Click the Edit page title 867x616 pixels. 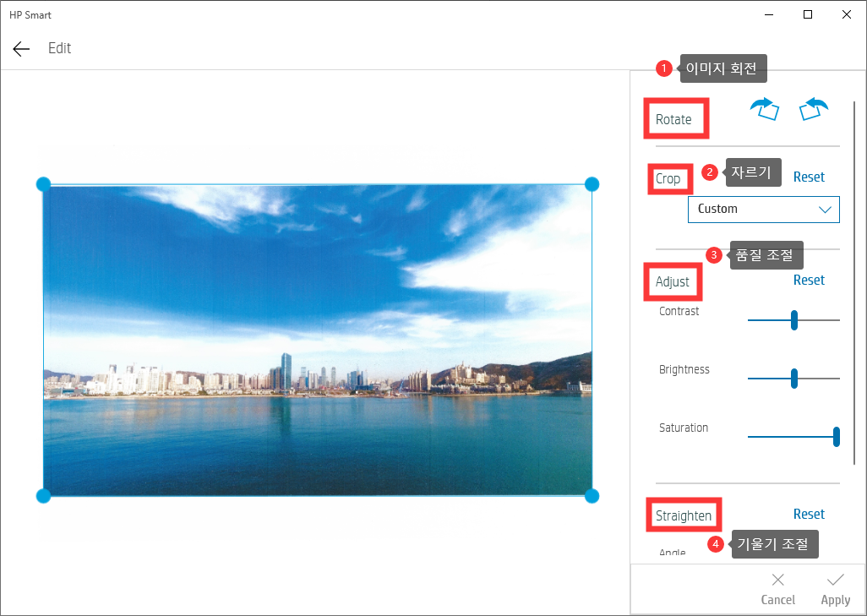click(x=59, y=48)
